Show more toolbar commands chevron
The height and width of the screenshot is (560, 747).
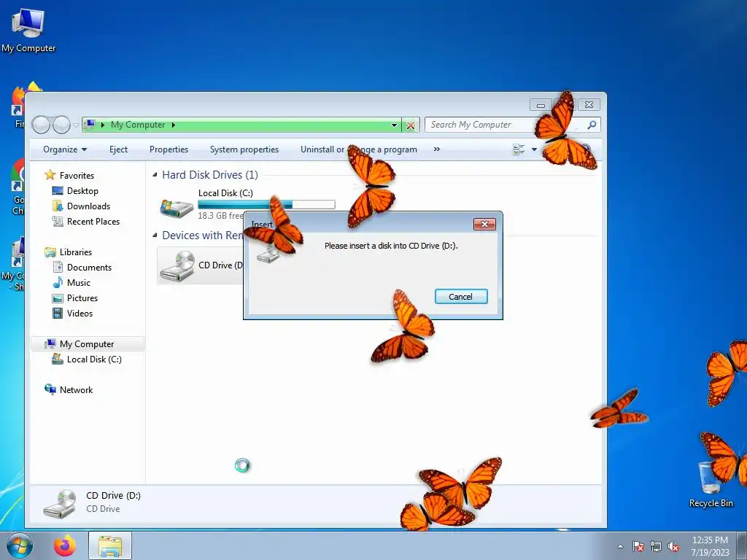coord(436,149)
